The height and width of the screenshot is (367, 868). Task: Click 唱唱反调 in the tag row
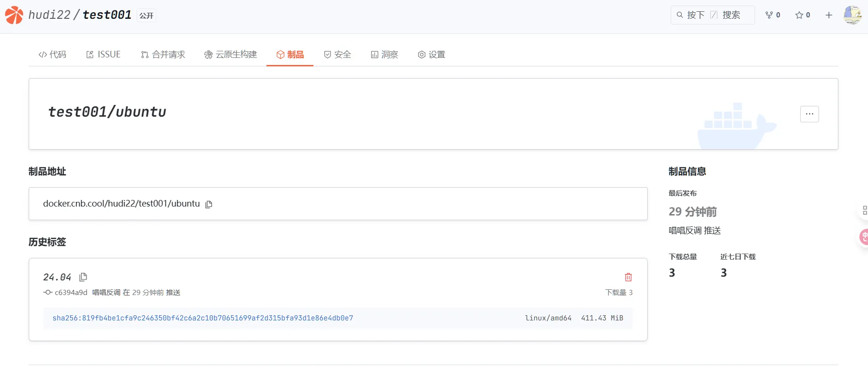point(106,293)
